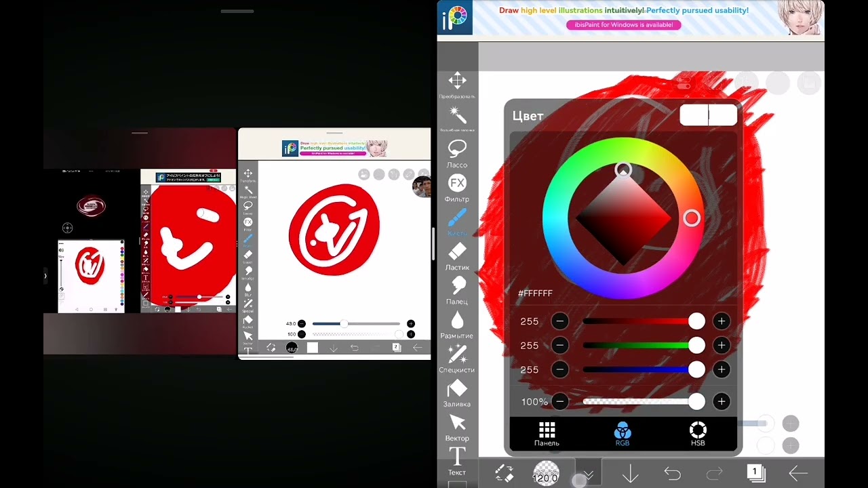Screen dimensions: 868x488
Task: Select the Заливка bucket fill tool
Action: (457, 392)
